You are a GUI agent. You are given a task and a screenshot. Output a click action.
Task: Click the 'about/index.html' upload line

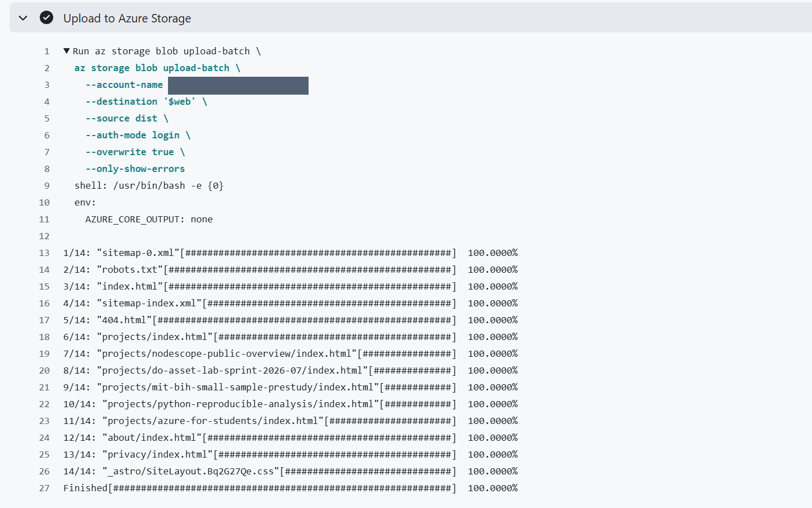(291, 437)
